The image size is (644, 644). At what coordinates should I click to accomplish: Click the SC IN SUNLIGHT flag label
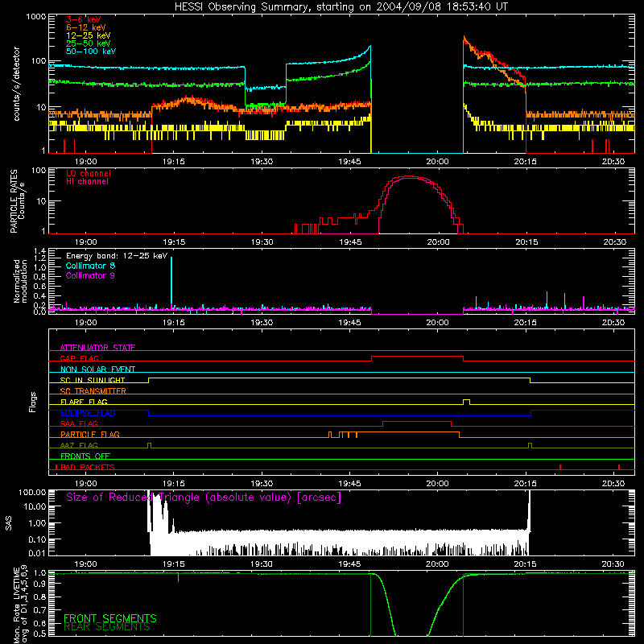click(93, 380)
